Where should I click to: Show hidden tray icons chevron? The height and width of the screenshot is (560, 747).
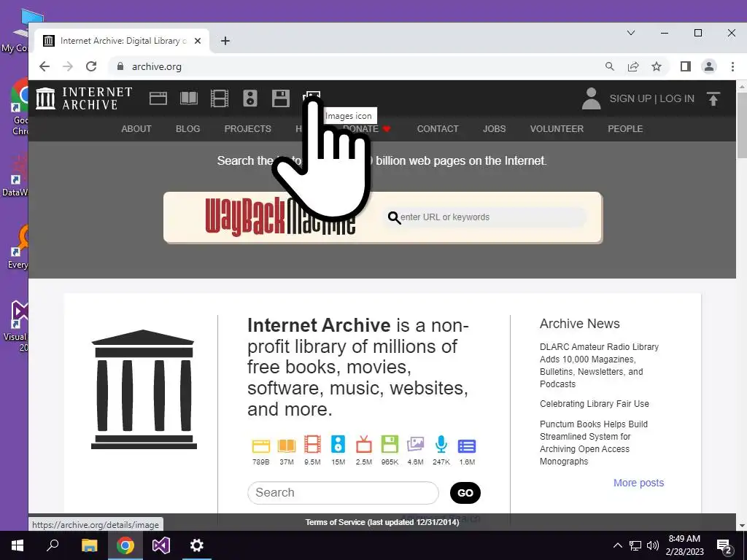click(x=617, y=545)
